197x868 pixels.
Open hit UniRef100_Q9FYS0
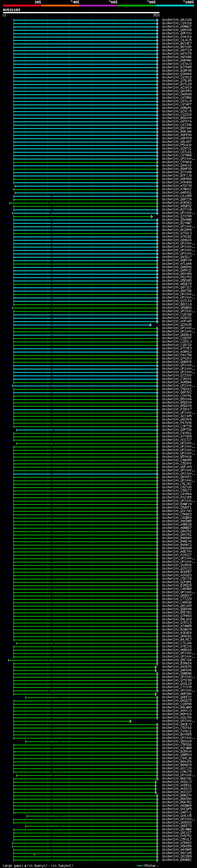coord(177,33)
